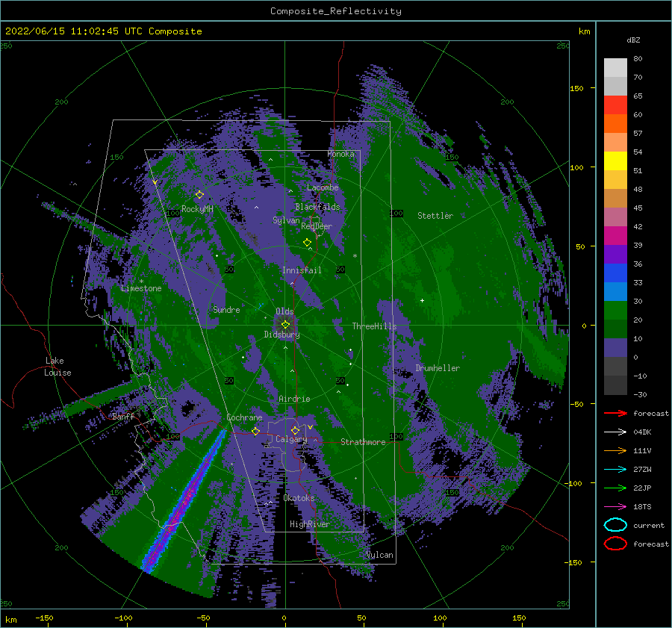Click white asterisk above Limestone label
Viewport: 672px width, 628px height.
tap(141, 282)
